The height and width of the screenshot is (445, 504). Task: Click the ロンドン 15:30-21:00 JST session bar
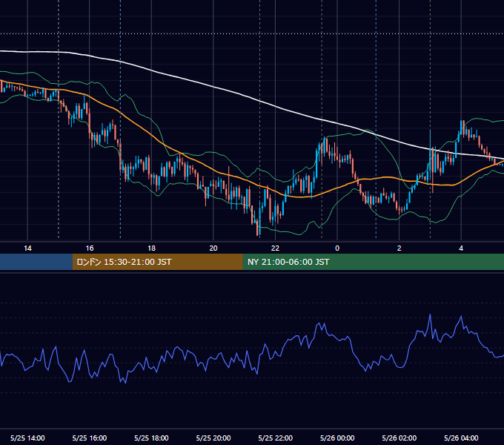(x=157, y=262)
